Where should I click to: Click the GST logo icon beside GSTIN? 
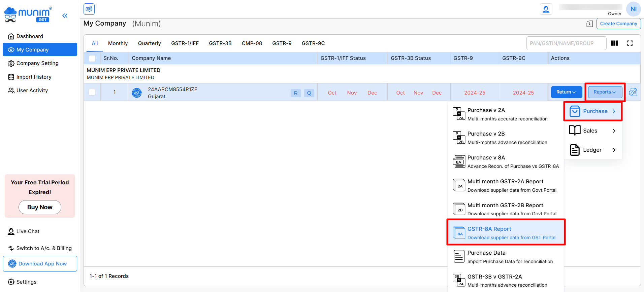pyautogui.click(x=137, y=93)
